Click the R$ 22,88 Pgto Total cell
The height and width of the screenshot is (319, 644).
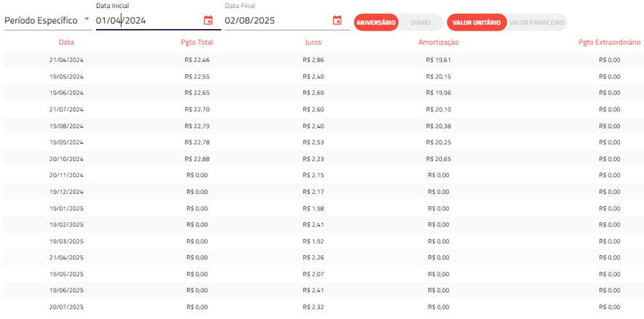pos(197,159)
